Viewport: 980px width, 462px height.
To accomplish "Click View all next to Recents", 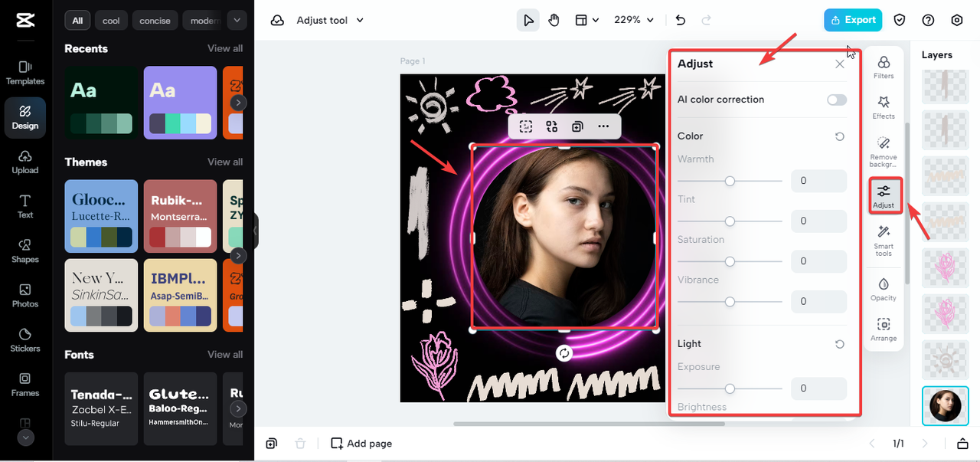I will point(225,48).
